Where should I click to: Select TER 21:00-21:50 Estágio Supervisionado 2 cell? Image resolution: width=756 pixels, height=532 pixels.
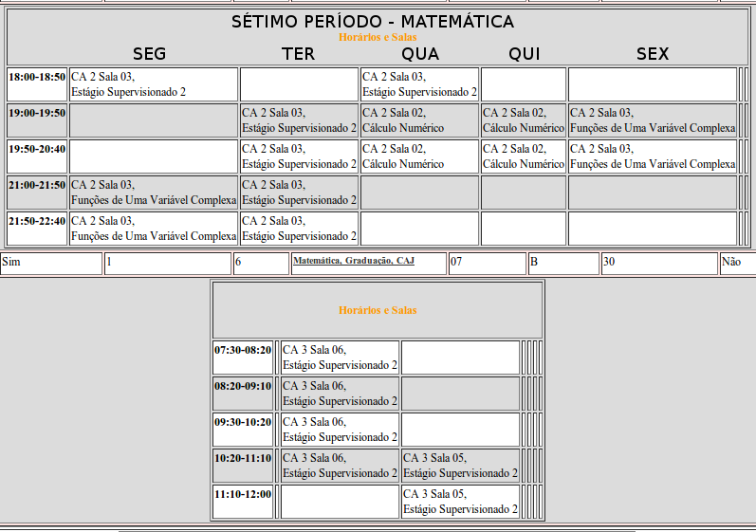coord(300,193)
